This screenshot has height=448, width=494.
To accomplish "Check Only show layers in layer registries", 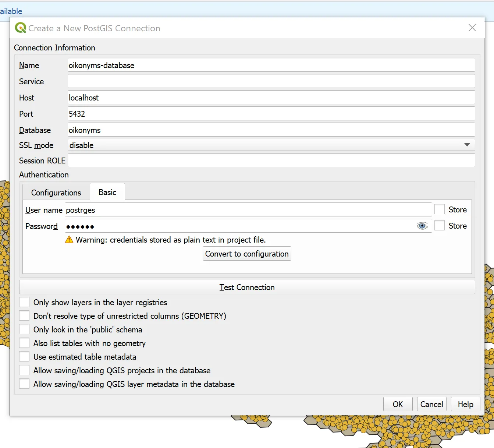I will pyautogui.click(x=24, y=302).
